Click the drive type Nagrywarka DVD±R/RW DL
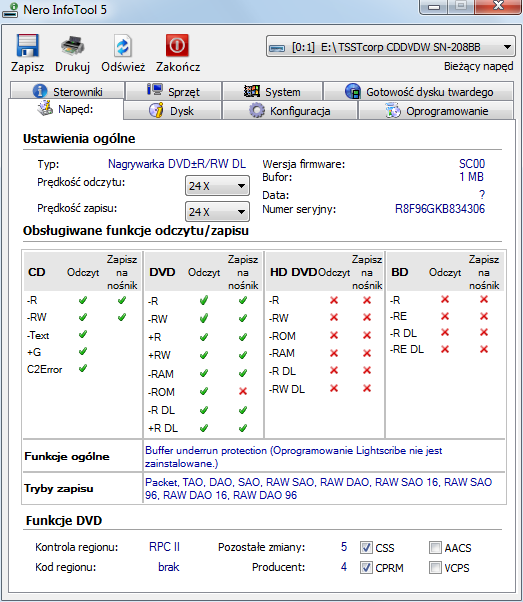 click(177, 164)
